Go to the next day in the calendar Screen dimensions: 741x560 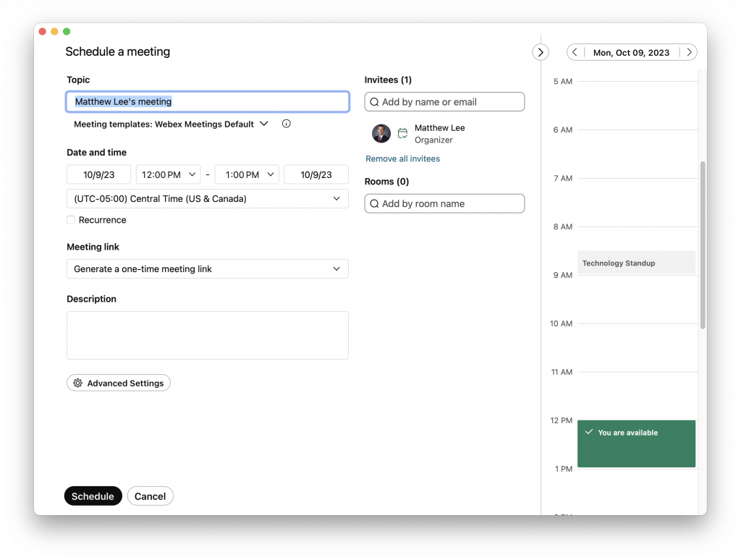tap(689, 52)
